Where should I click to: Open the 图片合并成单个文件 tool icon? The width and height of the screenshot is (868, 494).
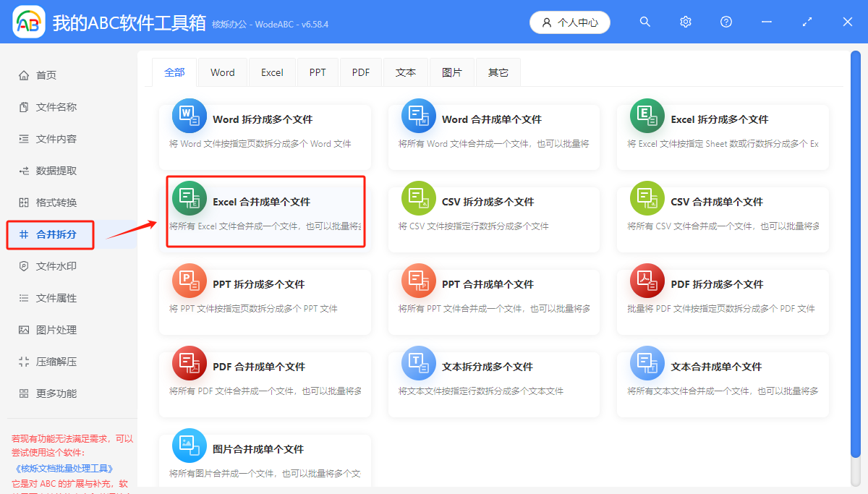(189, 445)
